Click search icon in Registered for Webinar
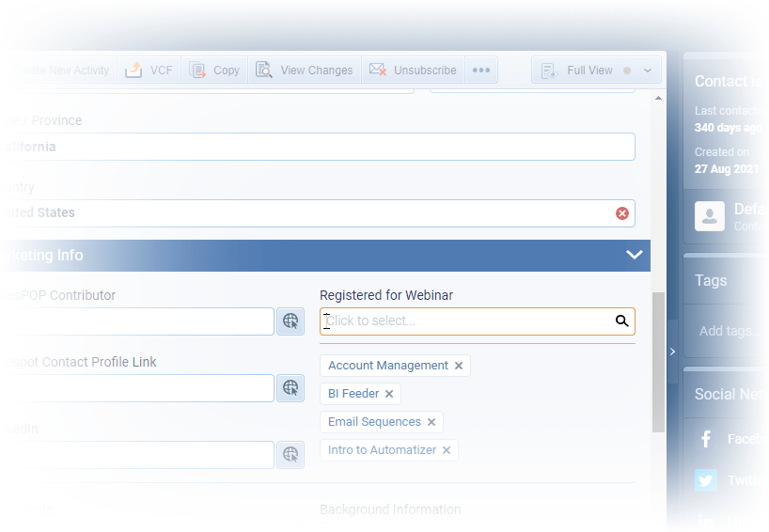The image size is (769, 532). point(621,321)
